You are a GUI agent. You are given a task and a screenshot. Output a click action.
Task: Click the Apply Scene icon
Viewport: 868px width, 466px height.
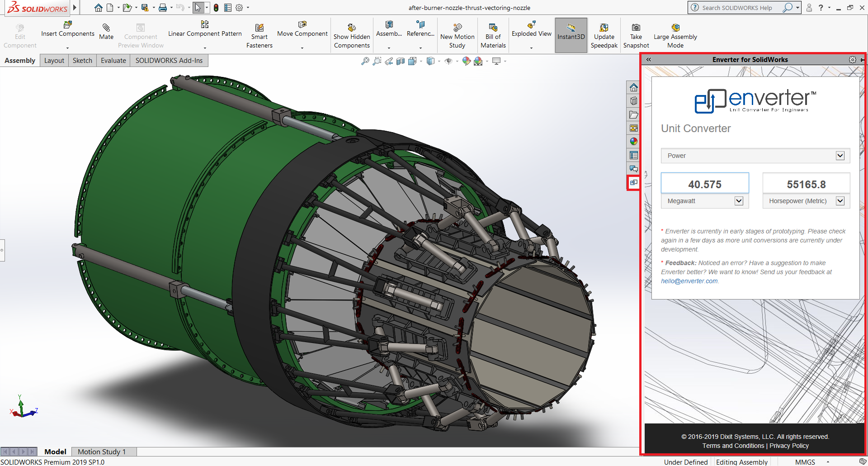478,61
